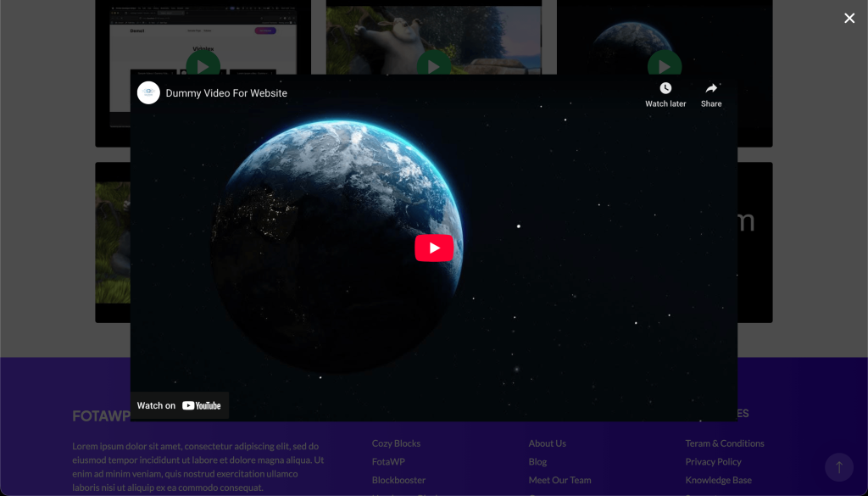Screen dimensions: 868x496
Task: Open the Teram & Conditions link
Action: tap(724, 443)
